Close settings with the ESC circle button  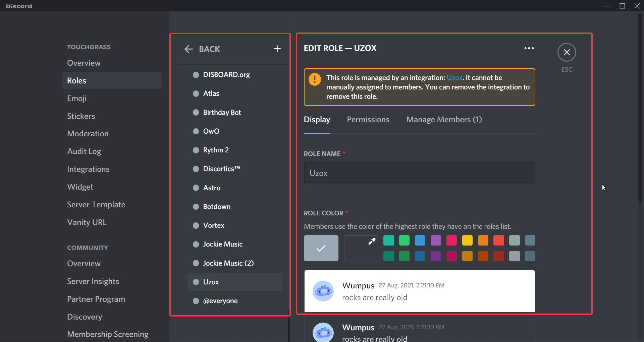click(x=567, y=52)
